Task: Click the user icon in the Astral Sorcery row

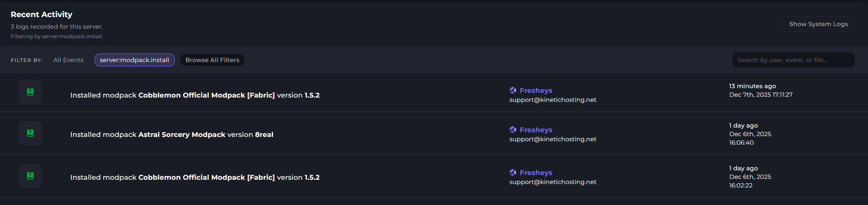Action: click(x=513, y=130)
